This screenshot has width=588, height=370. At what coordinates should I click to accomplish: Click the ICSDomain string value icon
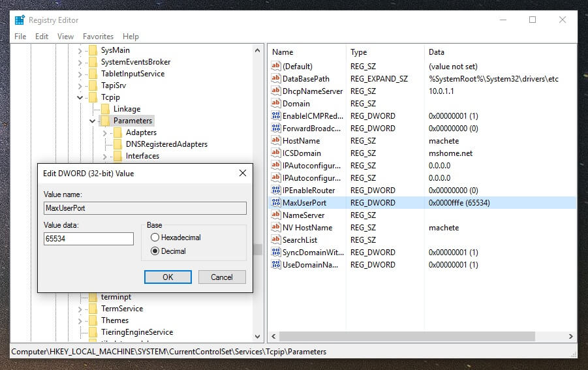coord(276,153)
